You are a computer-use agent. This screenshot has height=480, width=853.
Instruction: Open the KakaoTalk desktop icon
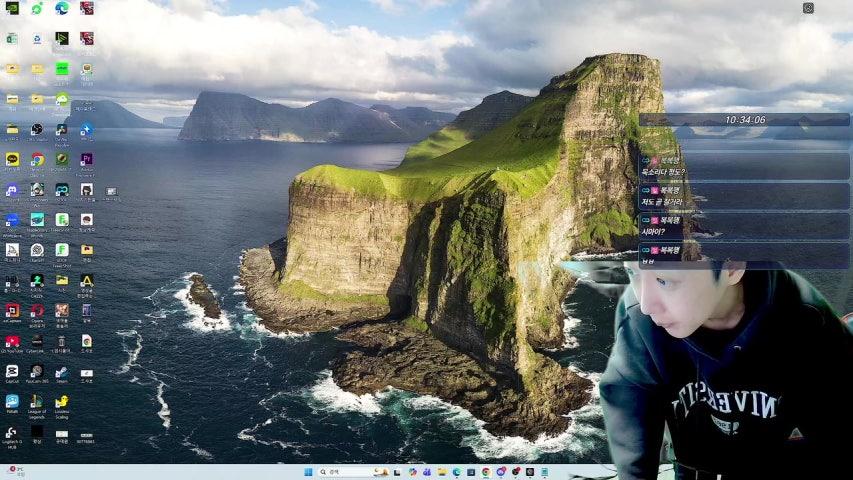[x=12, y=159]
